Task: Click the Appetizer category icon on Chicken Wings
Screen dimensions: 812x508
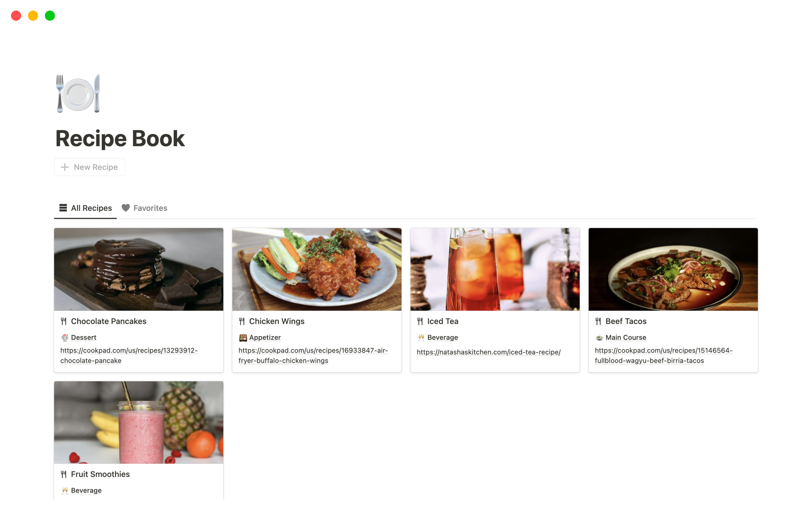Action: pyautogui.click(x=243, y=337)
